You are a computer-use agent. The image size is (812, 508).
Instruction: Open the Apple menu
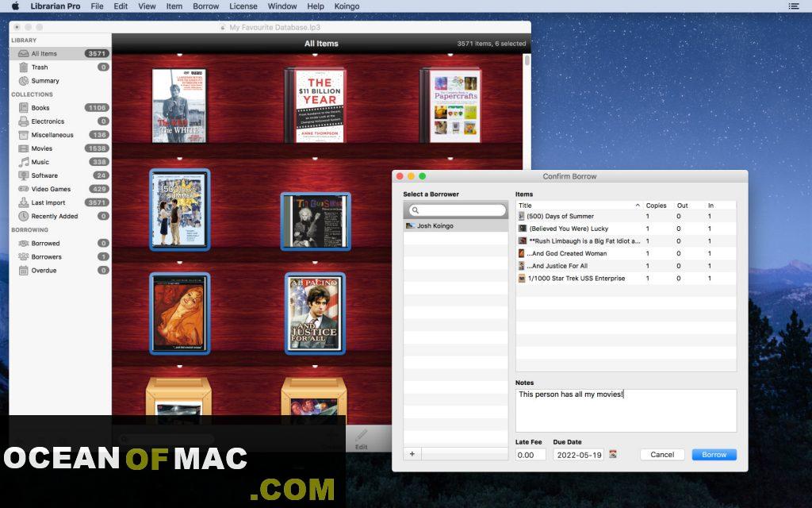coord(15,6)
